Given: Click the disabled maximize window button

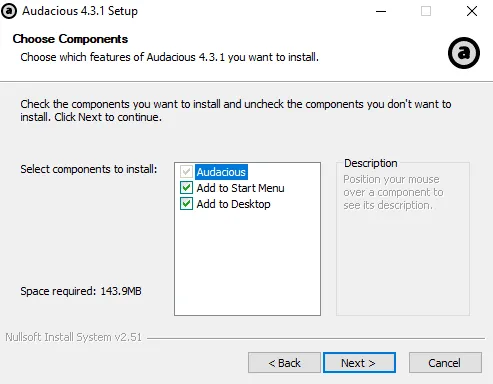Looking at the screenshot, I should 426,11.
